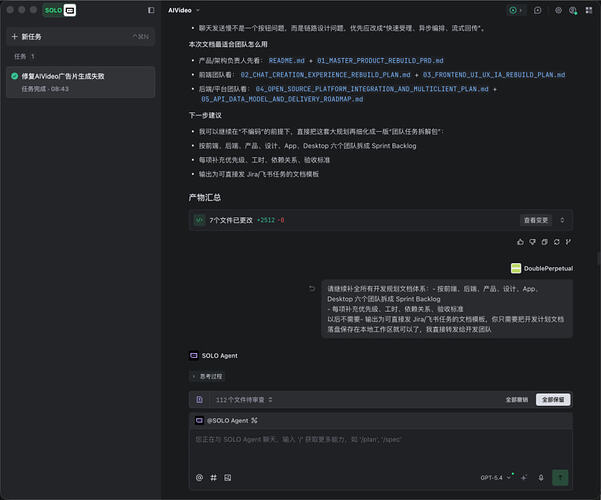Click 全部保留 to keep all changes
The width and height of the screenshot is (601, 500).
click(x=553, y=400)
